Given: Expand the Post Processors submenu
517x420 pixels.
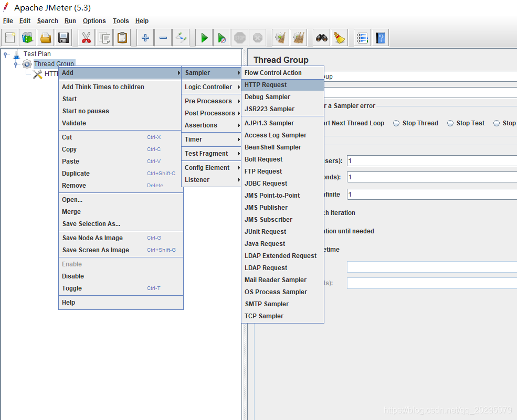Looking at the screenshot, I should click(x=212, y=113).
